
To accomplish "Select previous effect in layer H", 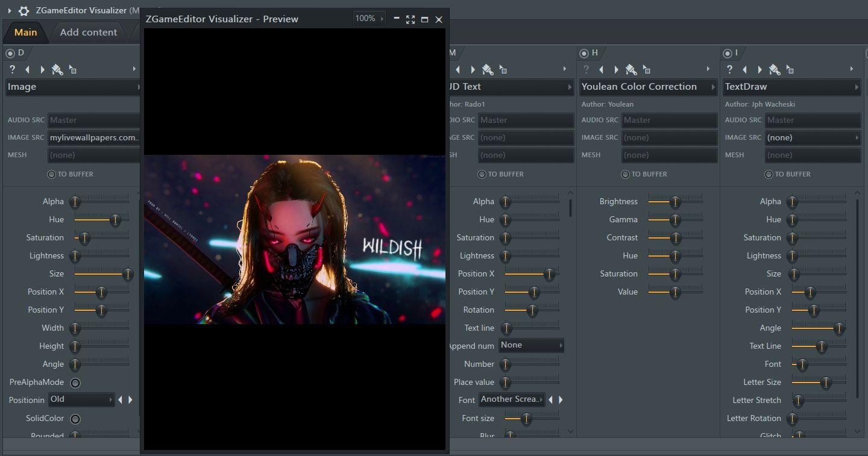I will [601, 70].
